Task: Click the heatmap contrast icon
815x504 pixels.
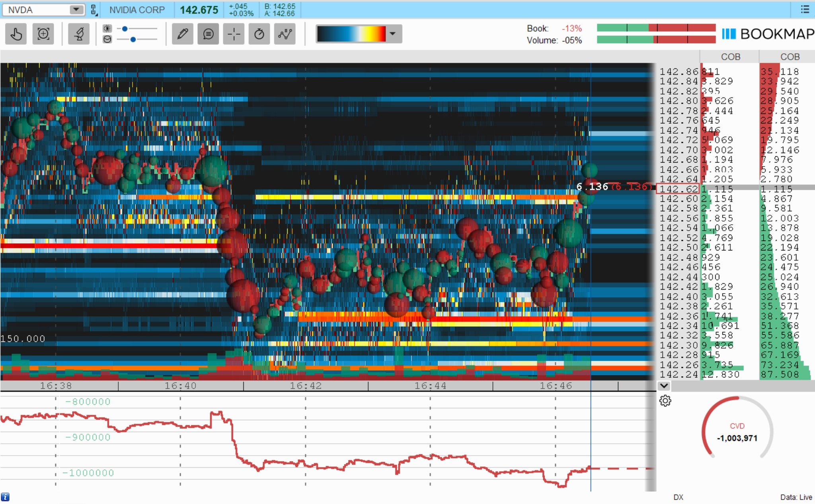Action: [107, 29]
